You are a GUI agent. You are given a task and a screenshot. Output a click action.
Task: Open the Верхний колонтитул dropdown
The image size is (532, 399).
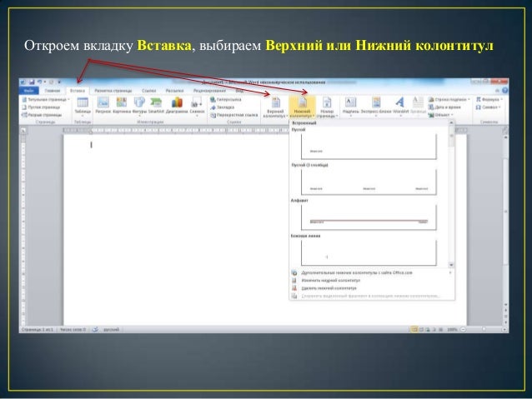[x=275, y=107]
